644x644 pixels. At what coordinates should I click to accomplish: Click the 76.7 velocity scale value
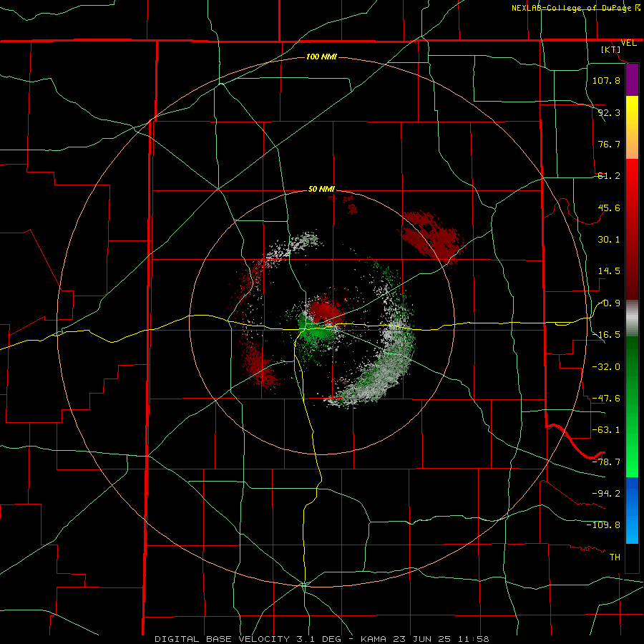click(609, 144)
